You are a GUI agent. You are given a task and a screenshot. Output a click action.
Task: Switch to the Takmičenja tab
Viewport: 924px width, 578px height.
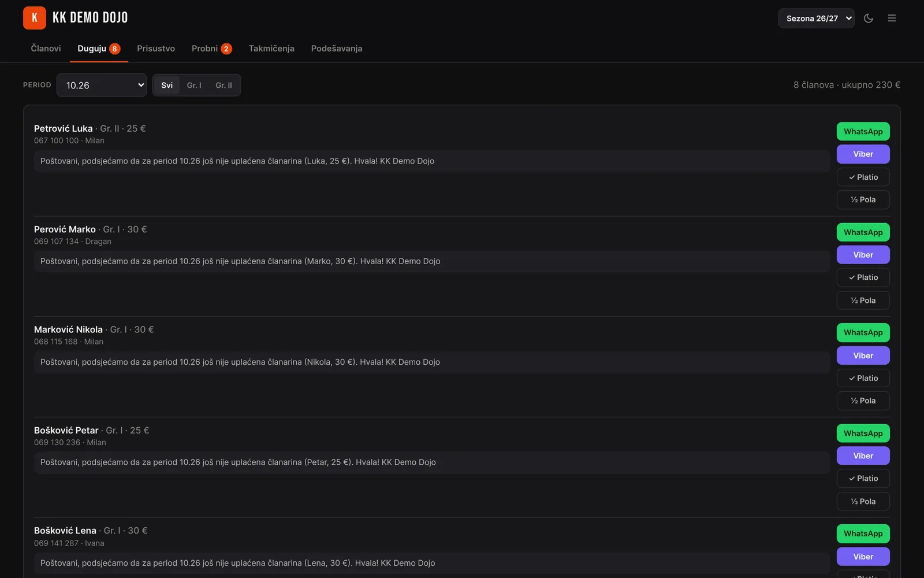pos(271,49)
